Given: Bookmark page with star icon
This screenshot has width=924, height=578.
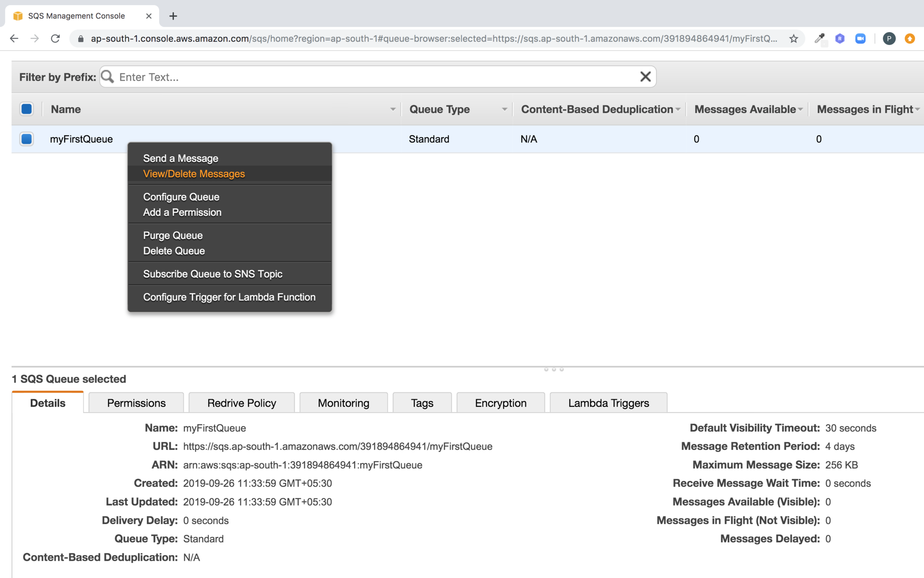Looking at the screenshot, I should pos(794,39).
